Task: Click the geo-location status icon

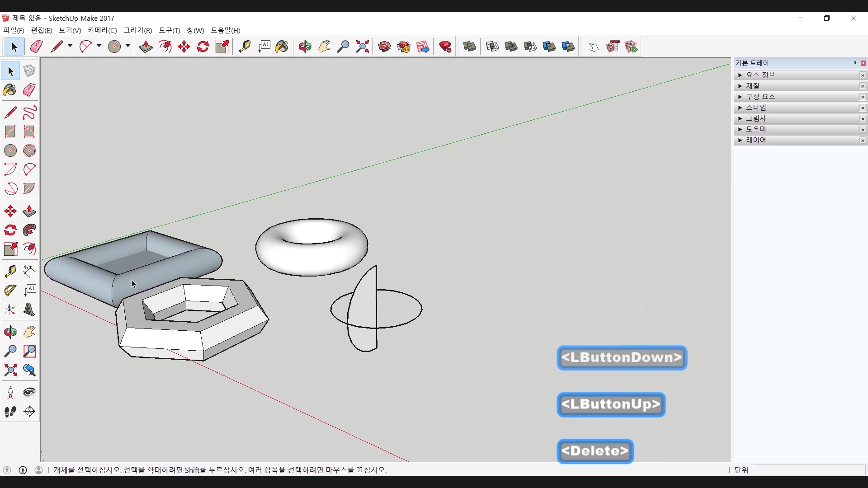Action: 7,470
